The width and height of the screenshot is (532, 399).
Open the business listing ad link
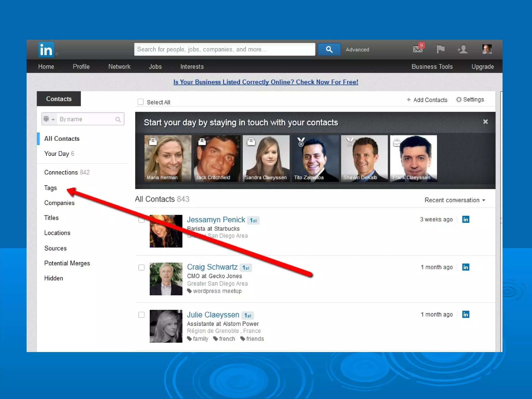[265, 82]
